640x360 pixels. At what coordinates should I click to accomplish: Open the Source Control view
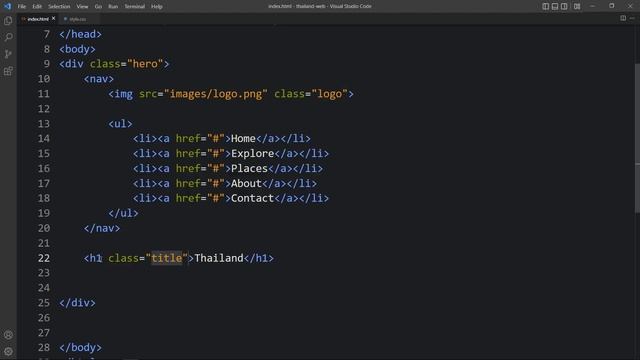pyautogui.click(x=8, y=54)
